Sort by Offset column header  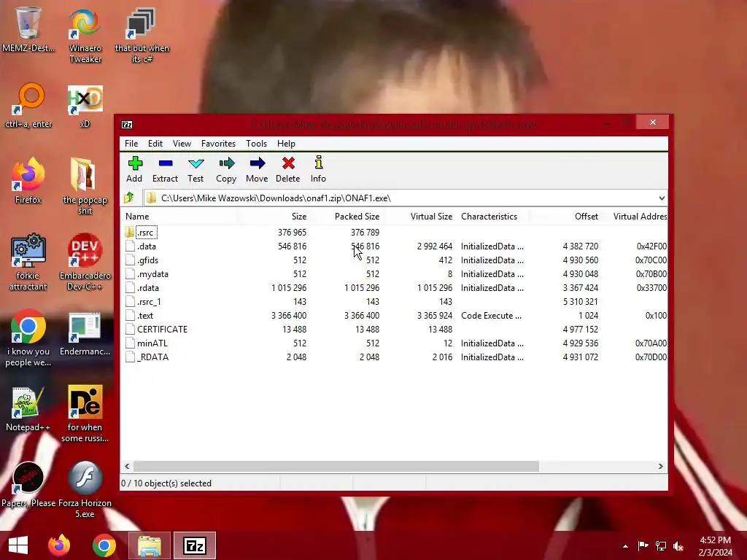[565, 216]
